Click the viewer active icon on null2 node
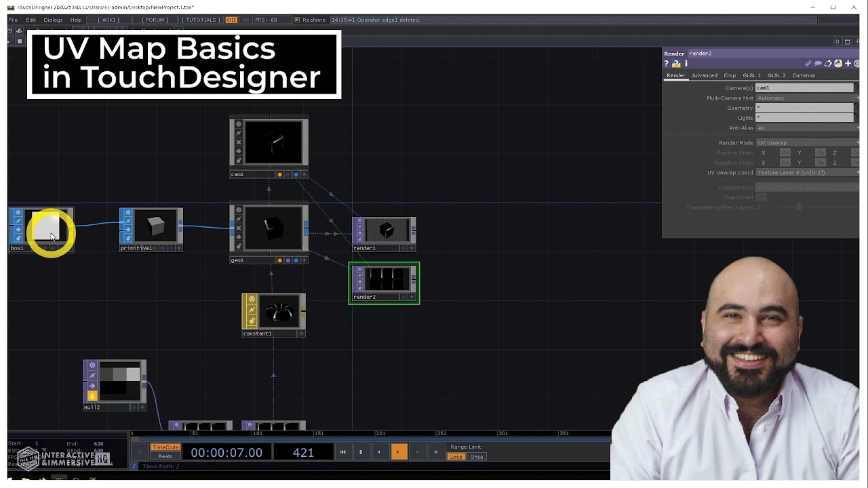The height and width of the screenshot is (488, 868). [92, 365]
